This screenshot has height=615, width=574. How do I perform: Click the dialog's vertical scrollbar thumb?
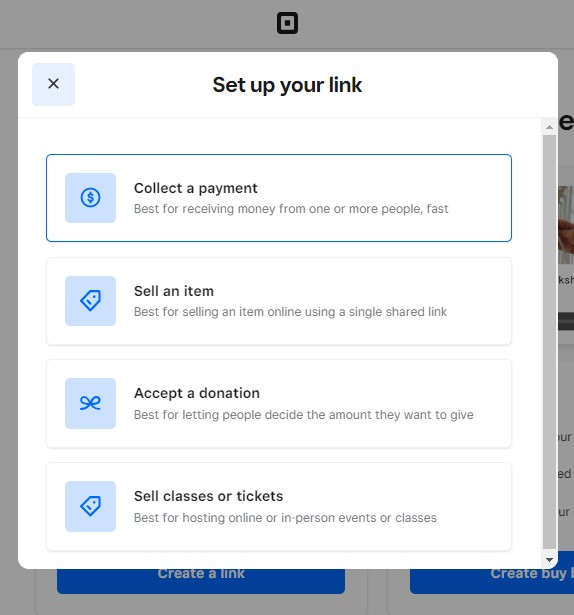[549, 342]
